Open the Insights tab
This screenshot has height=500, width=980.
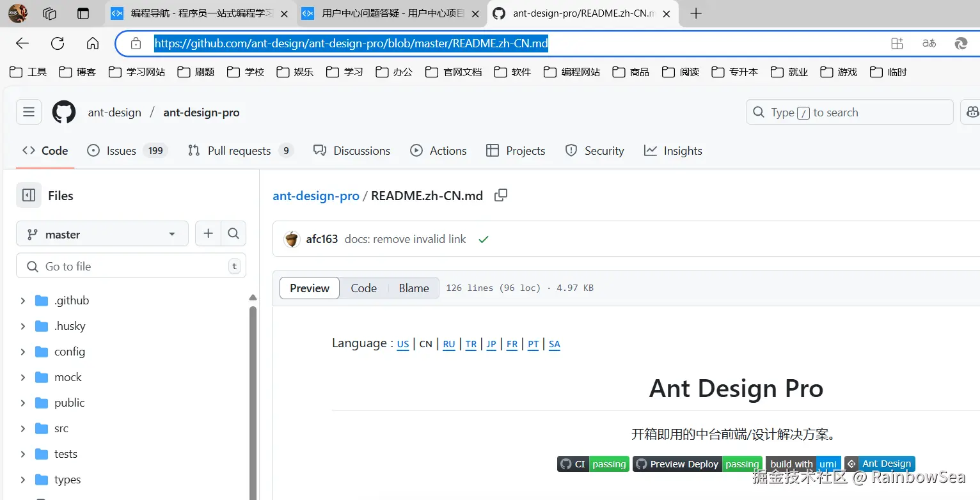click(x=673, y=151)
